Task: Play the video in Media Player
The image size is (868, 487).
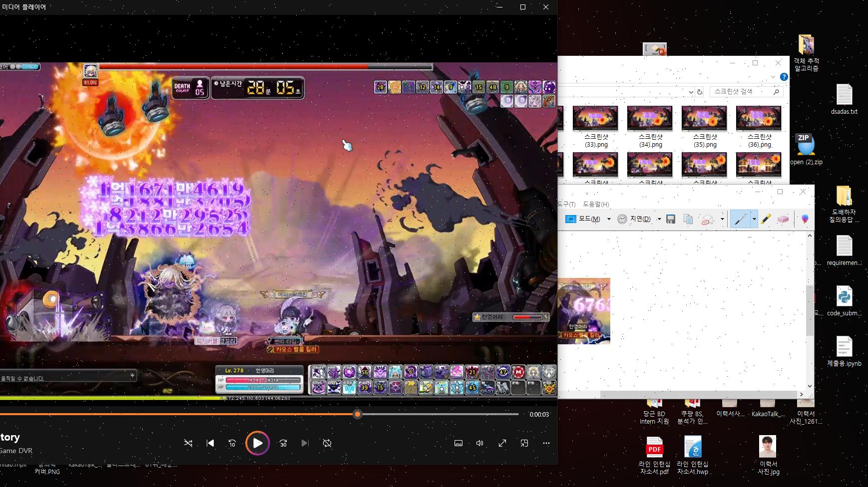Action: point(257,443)
